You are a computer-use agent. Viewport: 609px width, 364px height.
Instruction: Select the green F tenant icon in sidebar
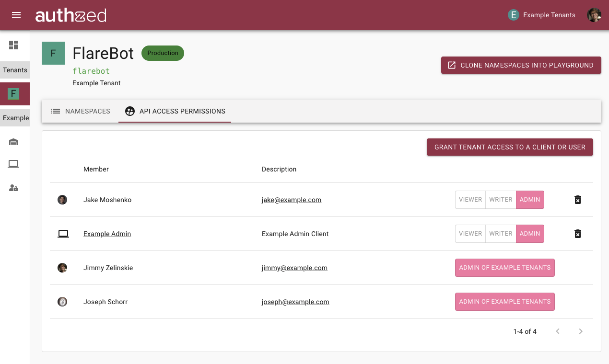click(x=13, y=94)
